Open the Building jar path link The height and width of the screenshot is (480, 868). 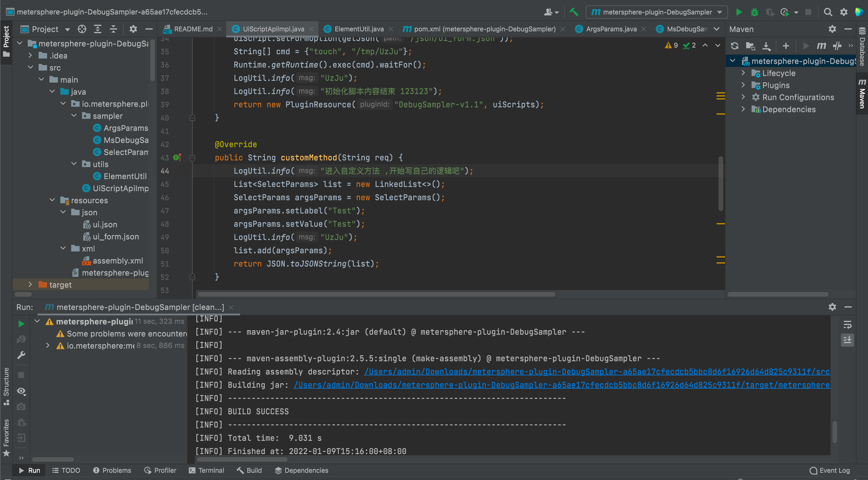561,385
